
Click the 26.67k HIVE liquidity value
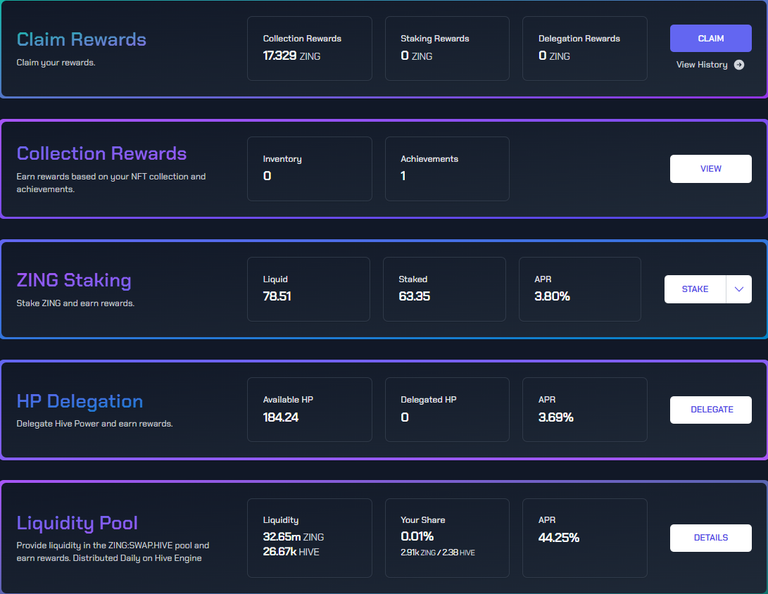(291, 552)
